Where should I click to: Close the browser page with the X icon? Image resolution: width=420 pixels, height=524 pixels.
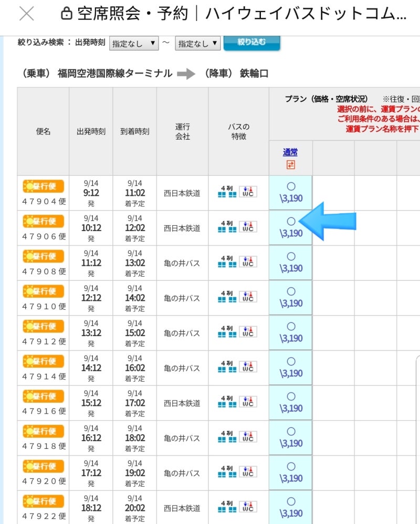26,14
